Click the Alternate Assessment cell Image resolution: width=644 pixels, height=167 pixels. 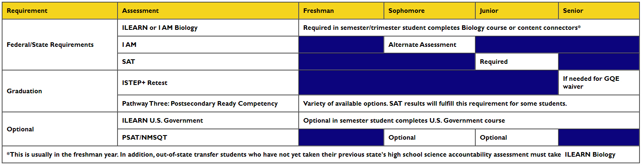click(429, 45)
